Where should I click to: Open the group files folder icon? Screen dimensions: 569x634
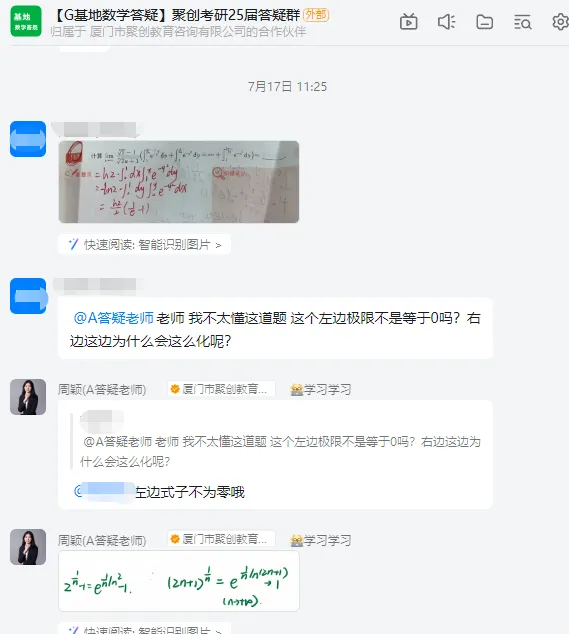(484, 22)
